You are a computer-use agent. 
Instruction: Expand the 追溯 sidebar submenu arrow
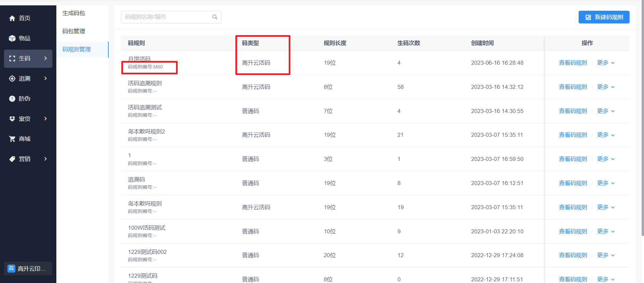pos(46,78)
